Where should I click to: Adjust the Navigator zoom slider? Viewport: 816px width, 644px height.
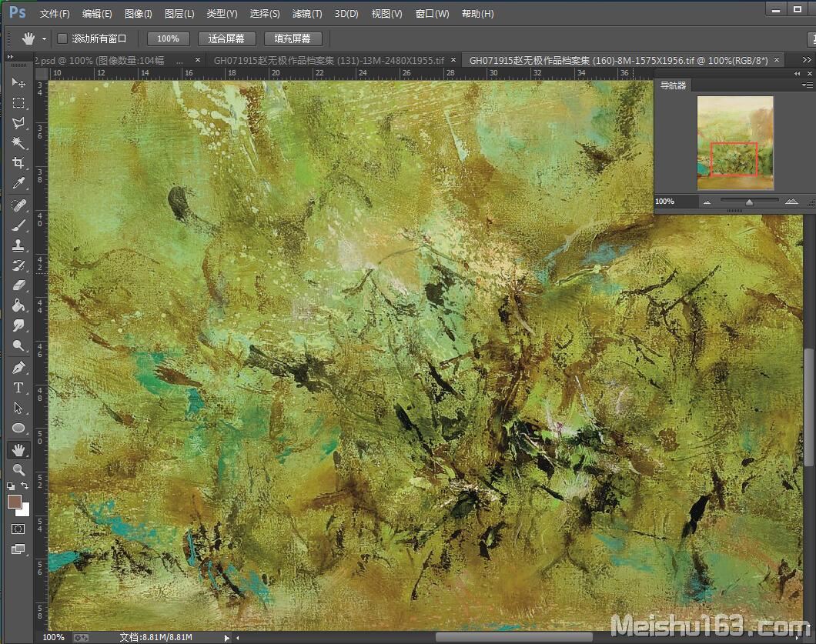click(749, 202)
